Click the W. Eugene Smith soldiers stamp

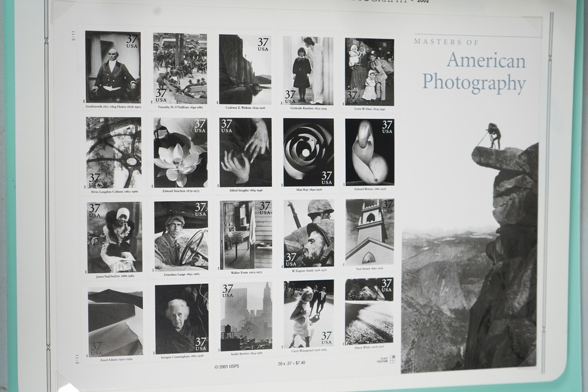309,234
